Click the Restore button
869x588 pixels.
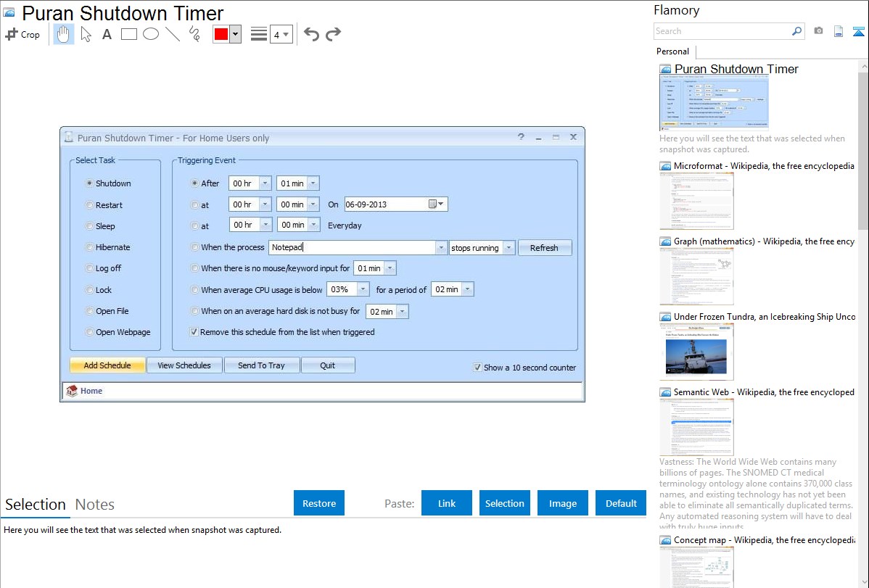click(319, 503)
